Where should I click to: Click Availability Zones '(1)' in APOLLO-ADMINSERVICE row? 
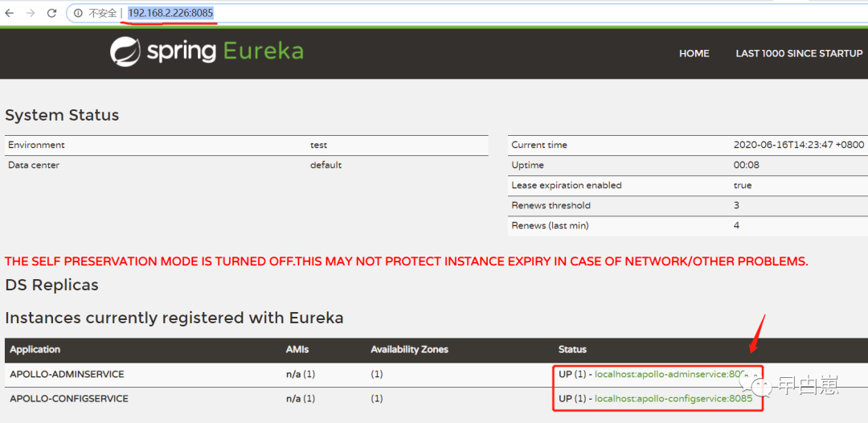376,374
